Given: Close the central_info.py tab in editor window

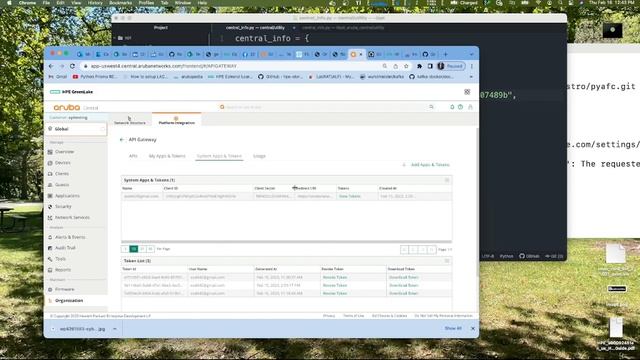Looking at the screenshot, I should pos(294,28).
